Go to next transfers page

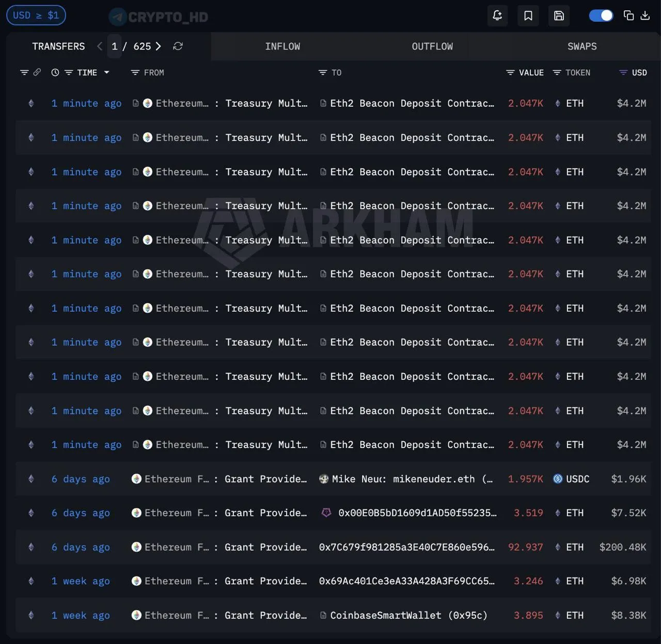click(x=159, y=46)
